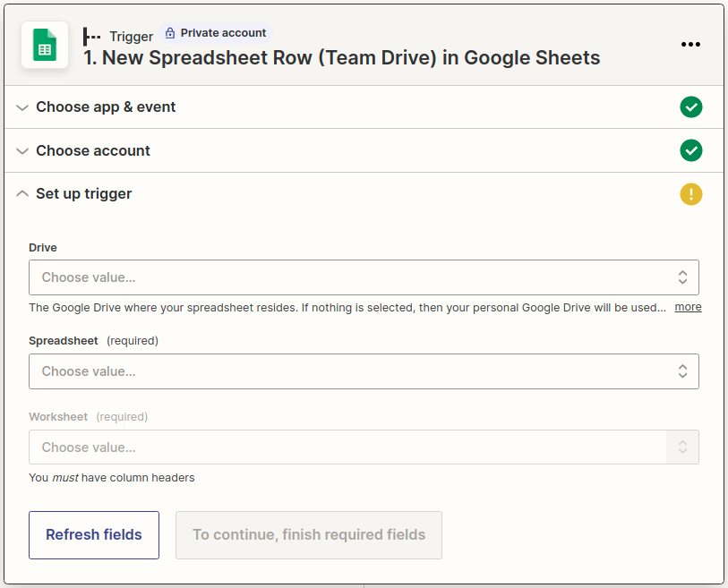This screenshot has height=588, width=728.
Task: Click the Spreadsheet field up-down arrows
Action: [682, 371]
